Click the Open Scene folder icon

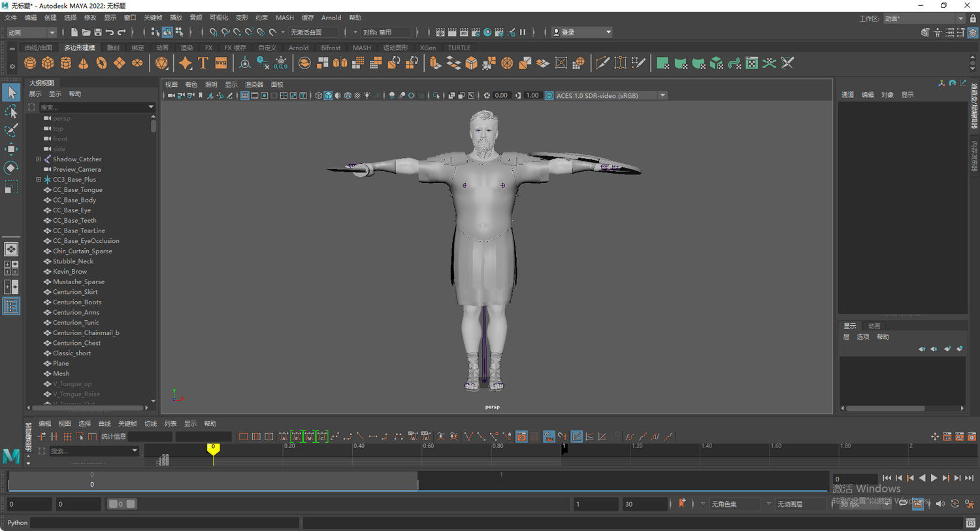pyautogui.click(x=86, y=32)
